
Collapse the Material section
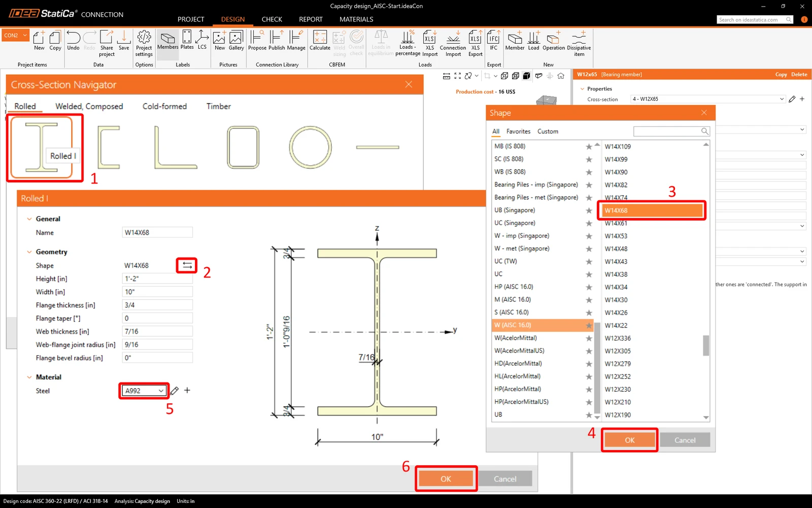29,377
